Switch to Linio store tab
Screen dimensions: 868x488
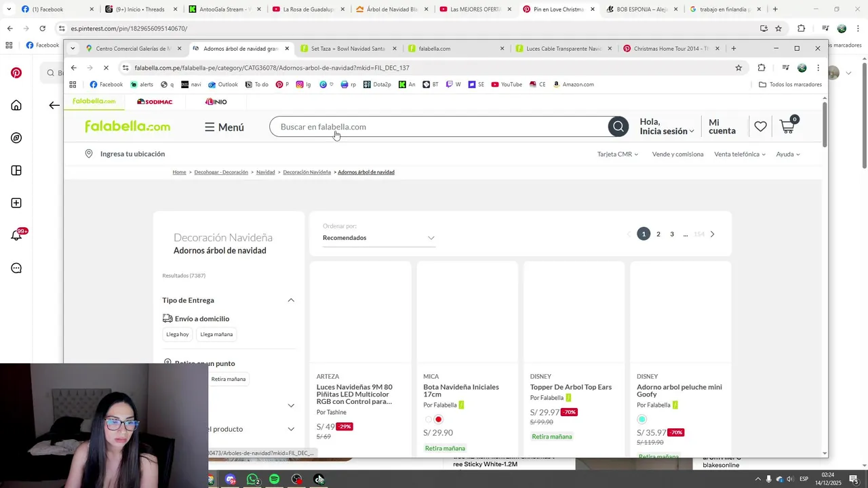pyautogui.click(x=216, y=102)
